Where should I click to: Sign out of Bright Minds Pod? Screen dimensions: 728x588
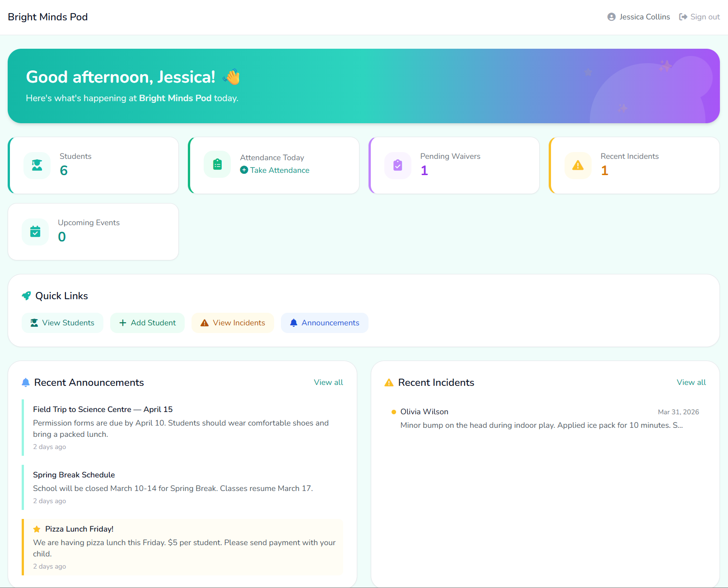699,17
